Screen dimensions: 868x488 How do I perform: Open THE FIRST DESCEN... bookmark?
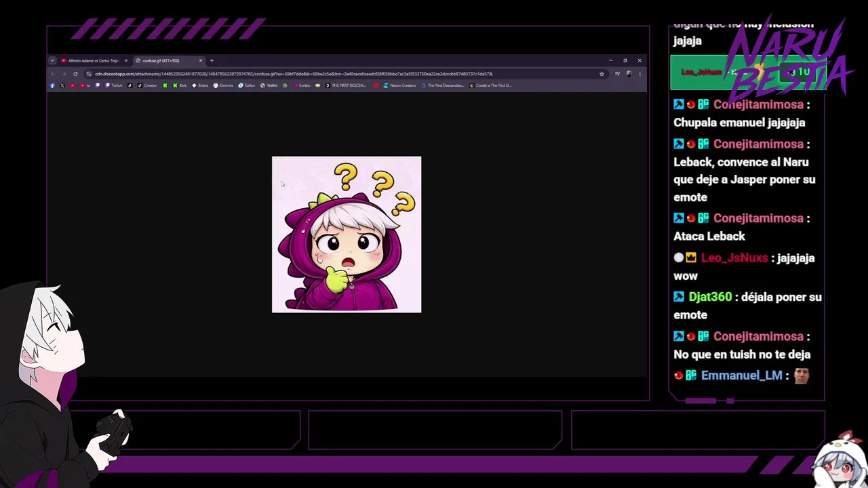[346, 85]
